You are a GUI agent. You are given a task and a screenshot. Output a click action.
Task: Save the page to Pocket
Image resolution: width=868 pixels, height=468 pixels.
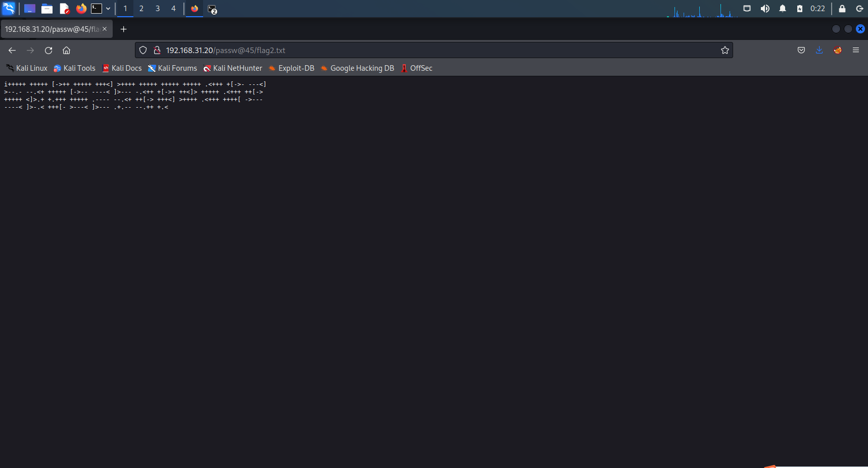click(x=801, y=50)
